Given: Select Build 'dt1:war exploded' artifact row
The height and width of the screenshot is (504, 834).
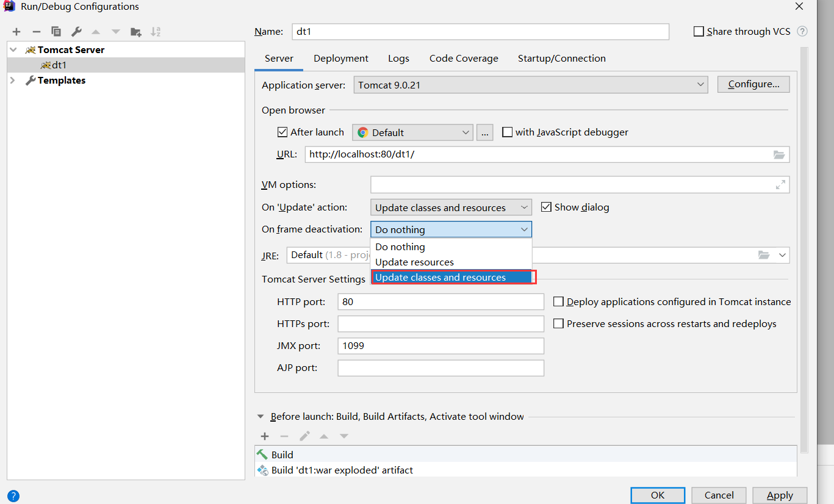Looking at the screenshot, I should click(x=526, y=470).
